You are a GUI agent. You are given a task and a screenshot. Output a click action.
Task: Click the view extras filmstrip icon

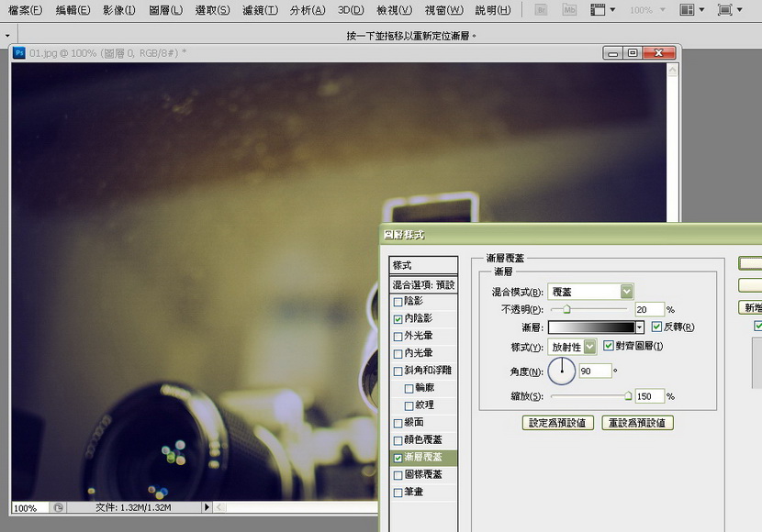click(598, 10)
